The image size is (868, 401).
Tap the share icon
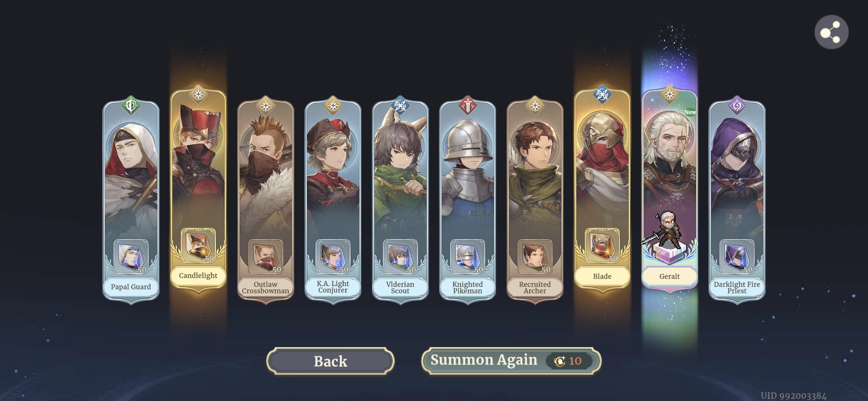(831, 32)
